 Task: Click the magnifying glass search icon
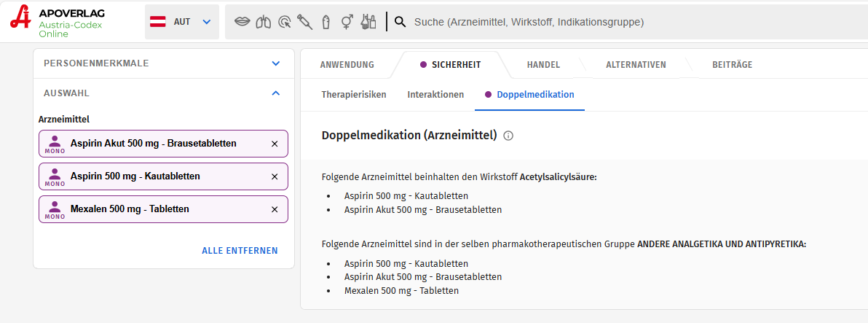click(x=401, y=22)
